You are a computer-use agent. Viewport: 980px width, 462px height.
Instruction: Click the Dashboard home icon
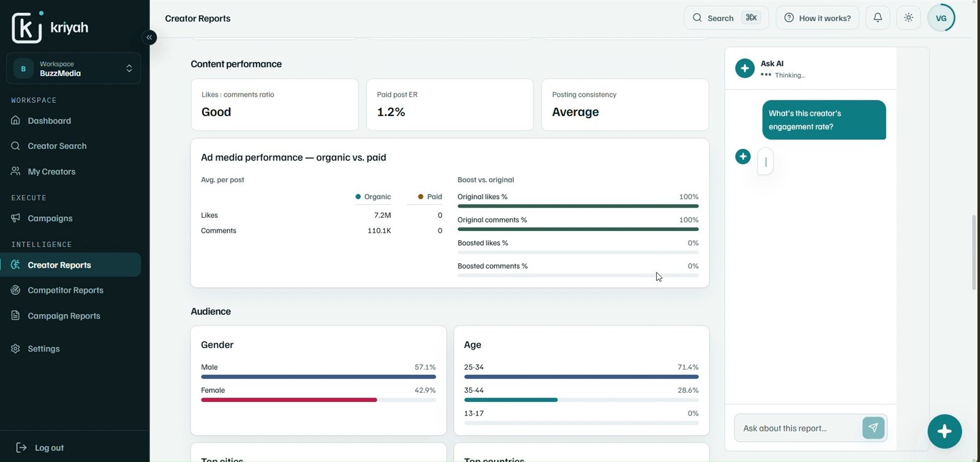point(16,120)
